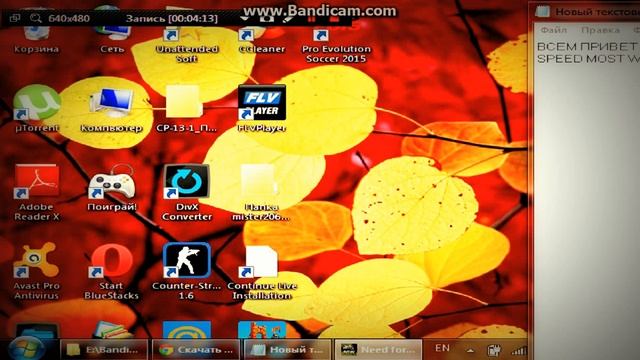Screen dimensions: 640x360
Task: Switch to the Новый т... Notepad taskbar button
Action: coord(288,349)
